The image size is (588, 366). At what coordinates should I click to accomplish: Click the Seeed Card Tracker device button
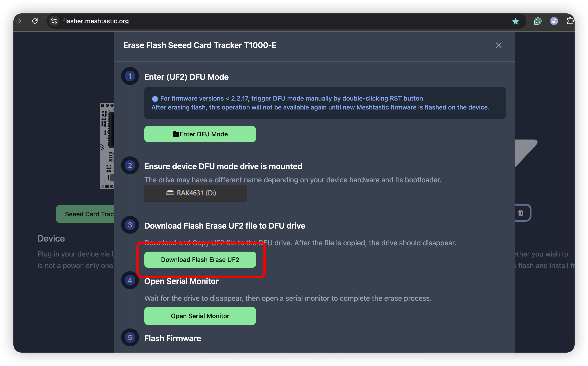(x=85, y=214)
